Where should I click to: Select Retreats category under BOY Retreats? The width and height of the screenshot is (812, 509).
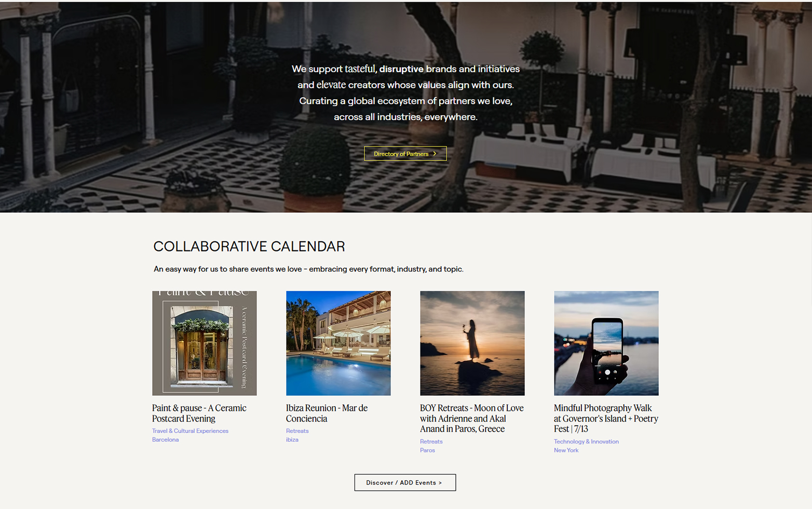click(x=431, y=442)
